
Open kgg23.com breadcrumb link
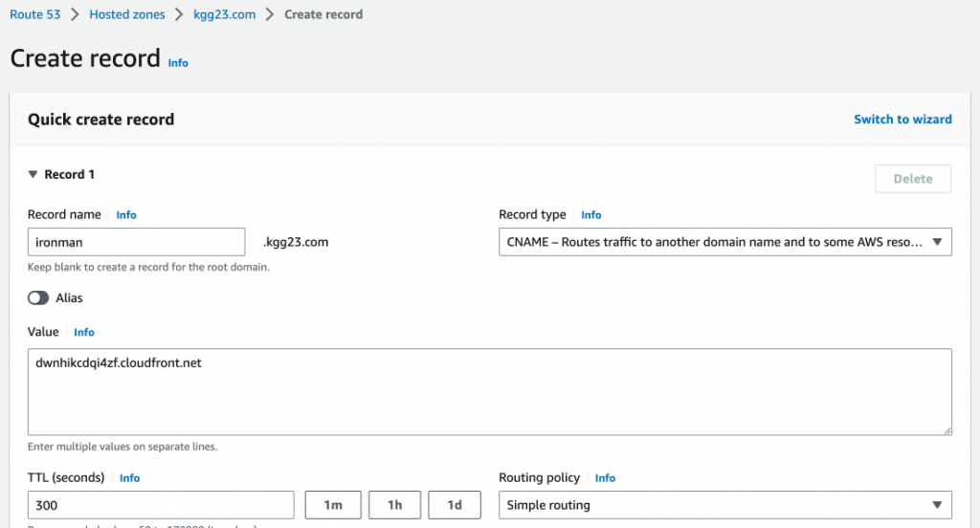(224, 14)
